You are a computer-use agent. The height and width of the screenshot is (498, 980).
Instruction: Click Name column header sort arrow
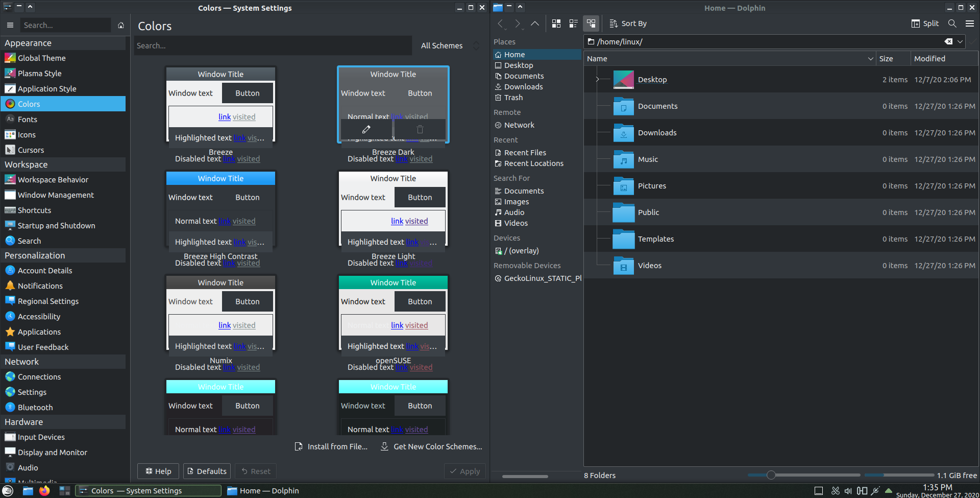point(870,59)
